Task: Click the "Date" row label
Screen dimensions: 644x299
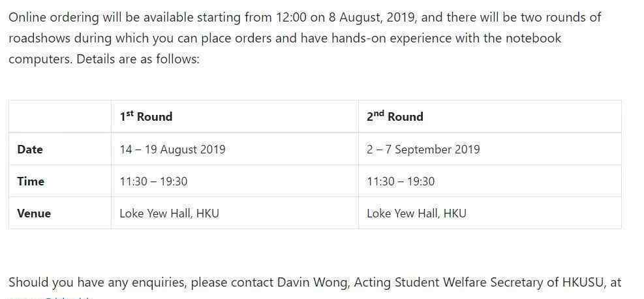Action: [30, 149]
